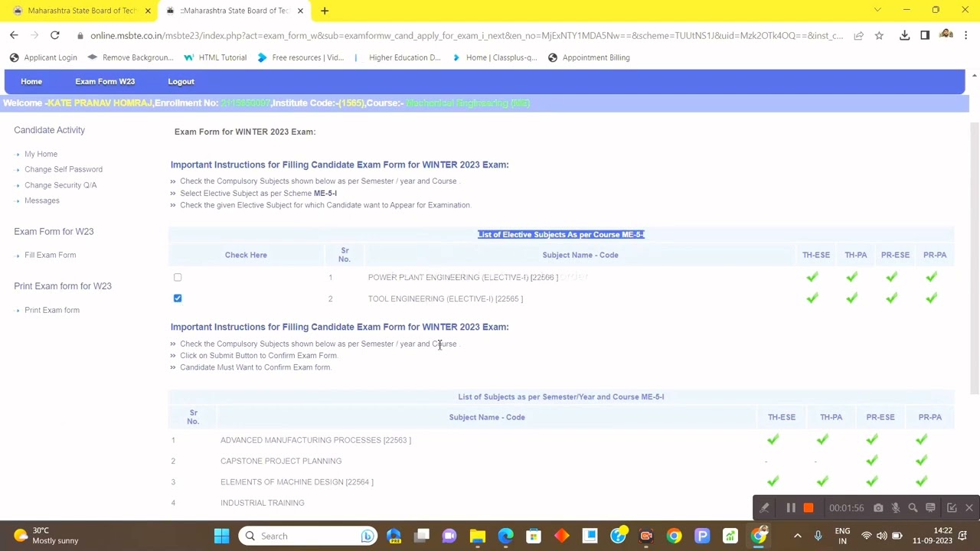980x551 pixels.
Task: Go back using the browser back arrow
Action: pos(14,35)
